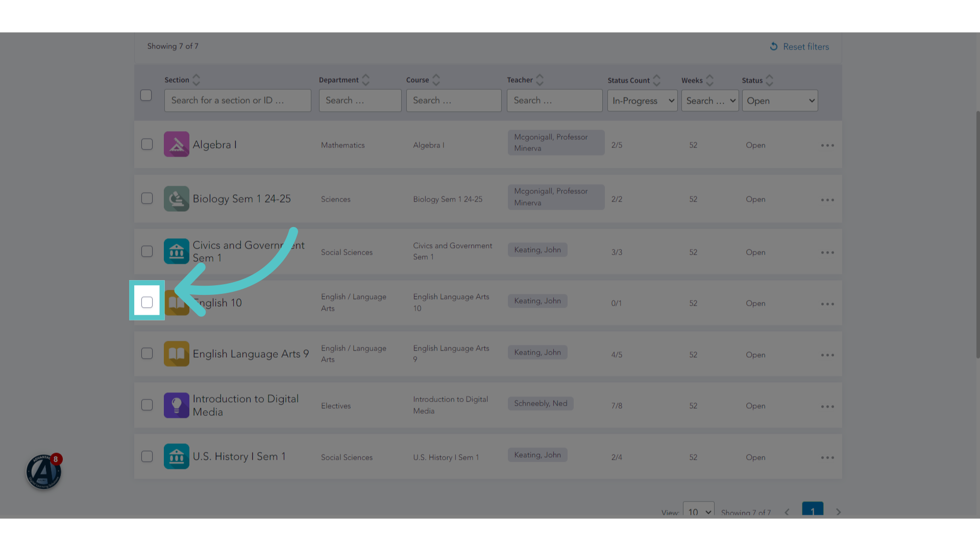This screenshot has width=980, height=551.
Task: Click status count 0/1 cell
Action: click(x=617, y=304)
